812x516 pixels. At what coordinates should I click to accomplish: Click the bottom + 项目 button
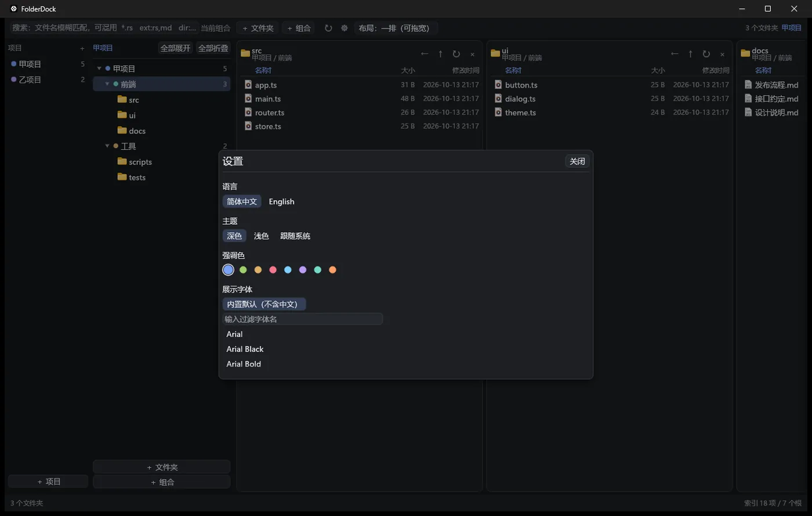tap(48, 481)
